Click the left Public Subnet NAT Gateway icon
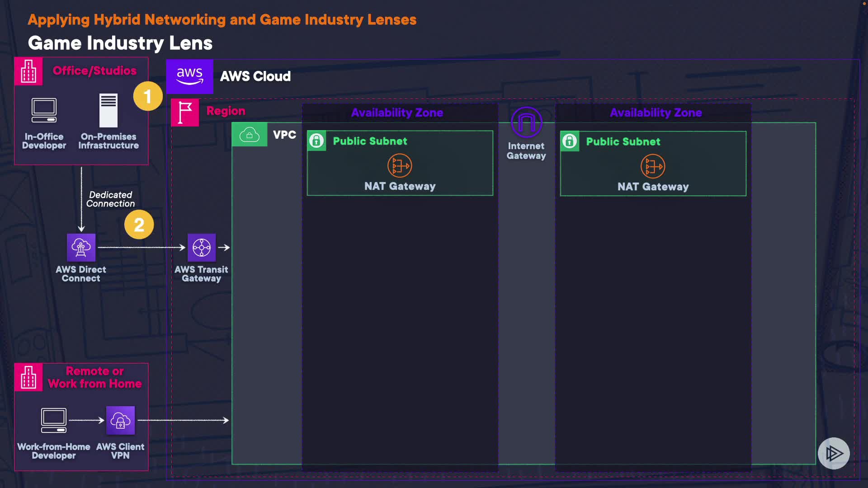The height and width of the screenshot is (488, 868). 400,166
